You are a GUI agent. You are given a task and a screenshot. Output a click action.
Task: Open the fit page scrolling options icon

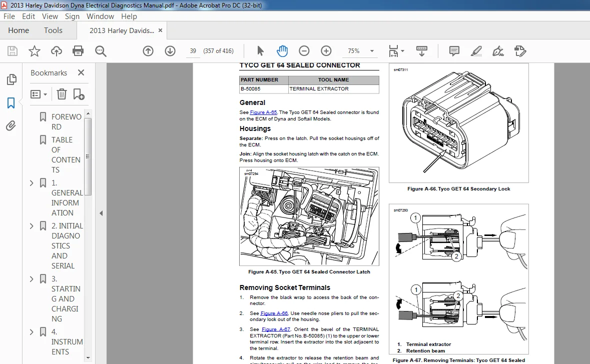[396, 51]
